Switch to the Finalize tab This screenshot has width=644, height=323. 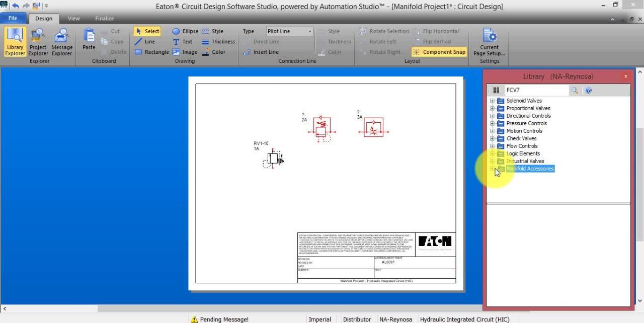(104, 19)
